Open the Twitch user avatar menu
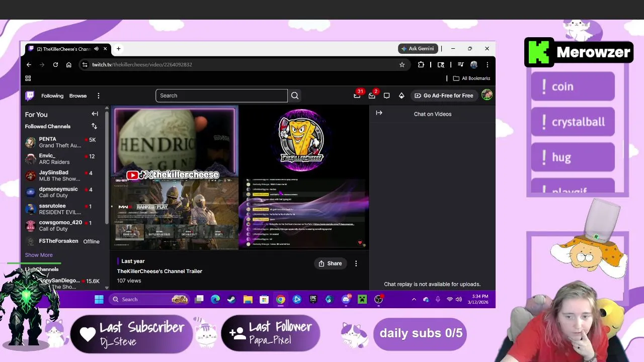The width and height of the screenshot is (644, 362). click(487, 95)
